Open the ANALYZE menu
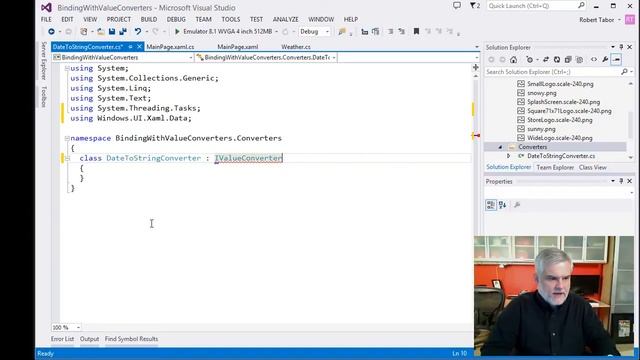Image resolution: width=640 pixels, height=360 pixels. [285, 19]
